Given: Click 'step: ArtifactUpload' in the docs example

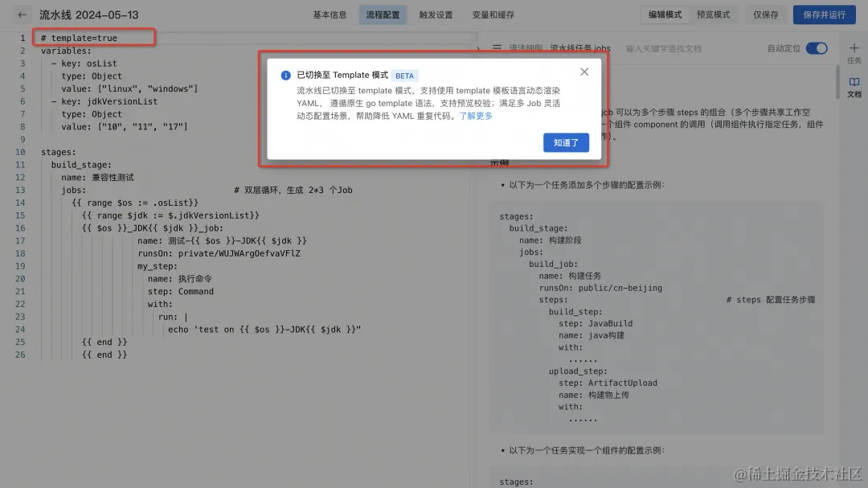Looking at the screenshot, I should pyautogui.click(x=608, y=383).
